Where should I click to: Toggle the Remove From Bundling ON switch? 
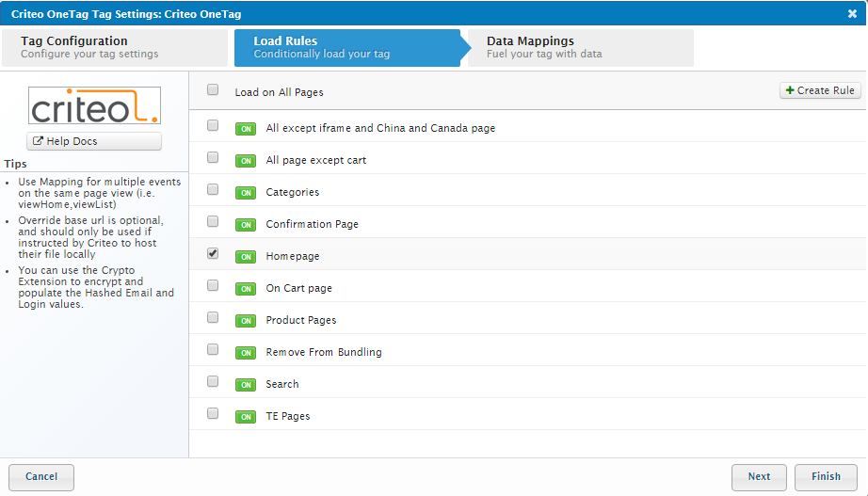click(x=246, y=353)
